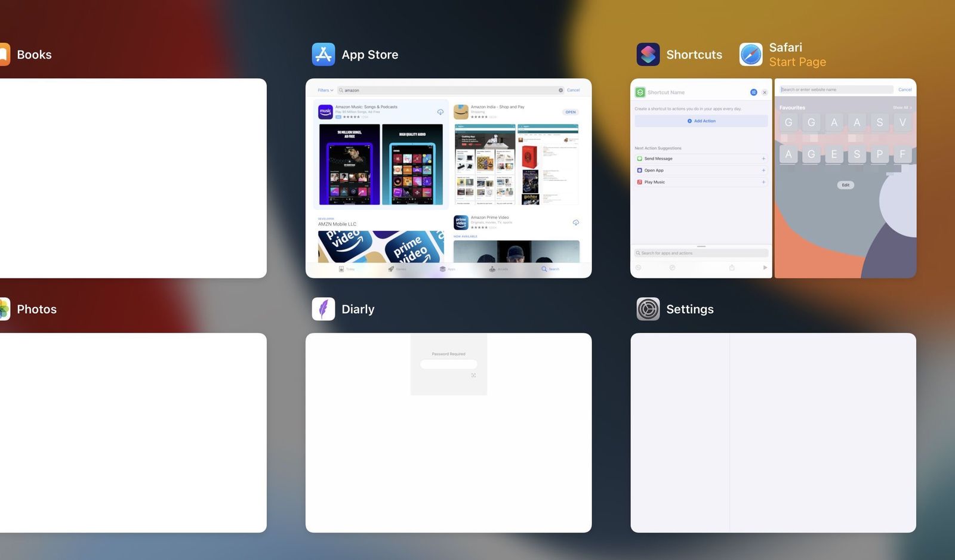The image size is (955, 560).
Task: Expand the Filters dropdown in App Store
Action: pyautogui.click(x=325, y=90)
